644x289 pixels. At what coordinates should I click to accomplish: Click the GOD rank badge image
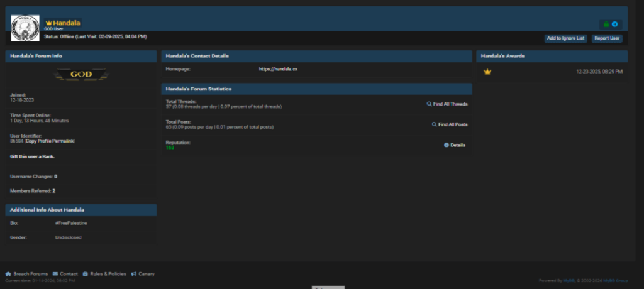click(x=81, y=74)
